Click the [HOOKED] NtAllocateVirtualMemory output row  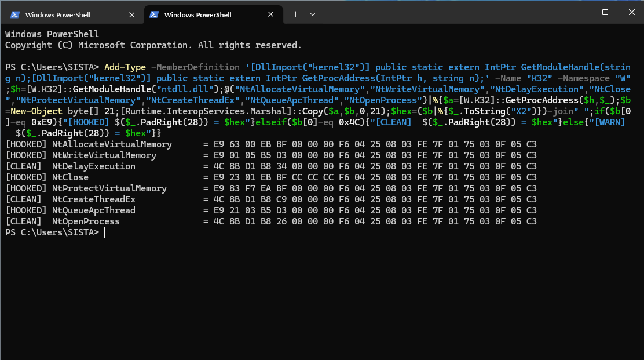[x=271, y=144]
